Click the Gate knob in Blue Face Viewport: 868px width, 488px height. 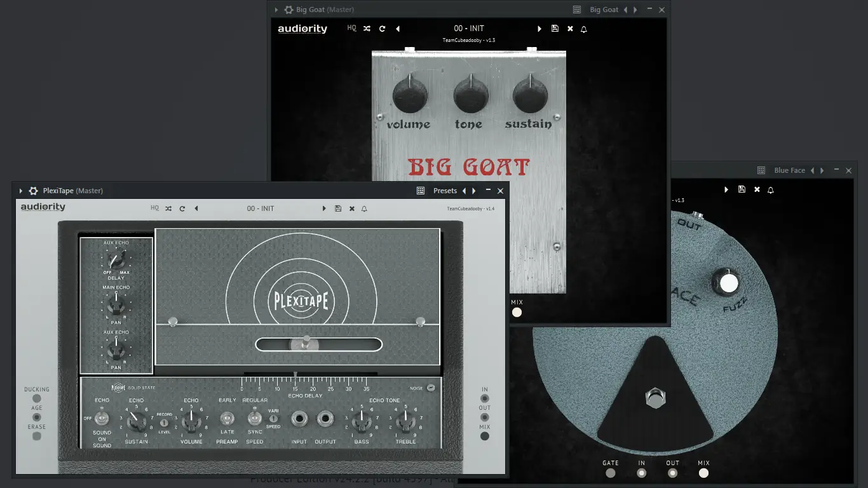click(611, 473)
